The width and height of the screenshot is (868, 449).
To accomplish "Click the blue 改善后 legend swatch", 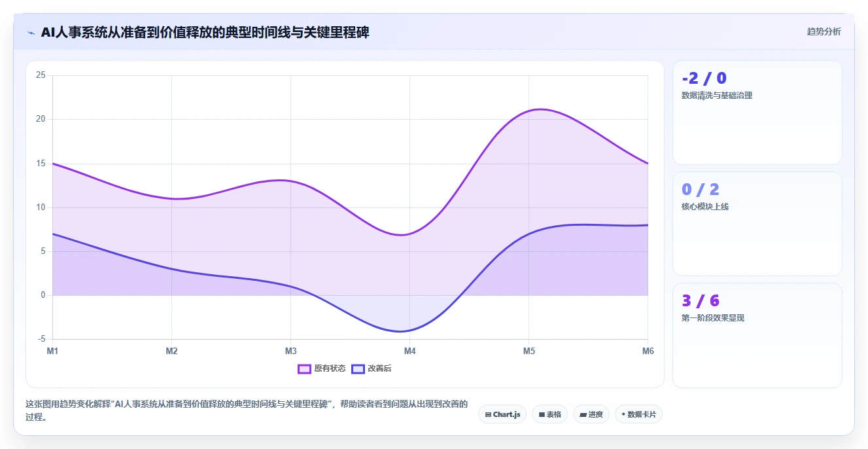I will [358, 368].
